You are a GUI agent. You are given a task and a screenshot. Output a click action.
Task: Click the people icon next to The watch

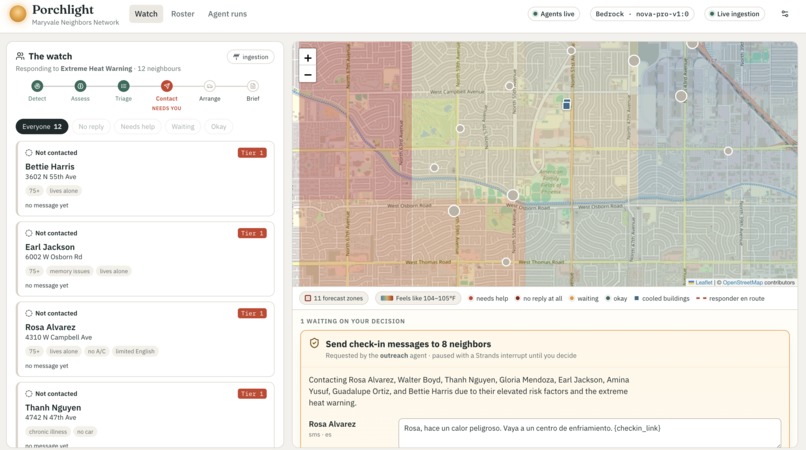click(x=20, y=56)
